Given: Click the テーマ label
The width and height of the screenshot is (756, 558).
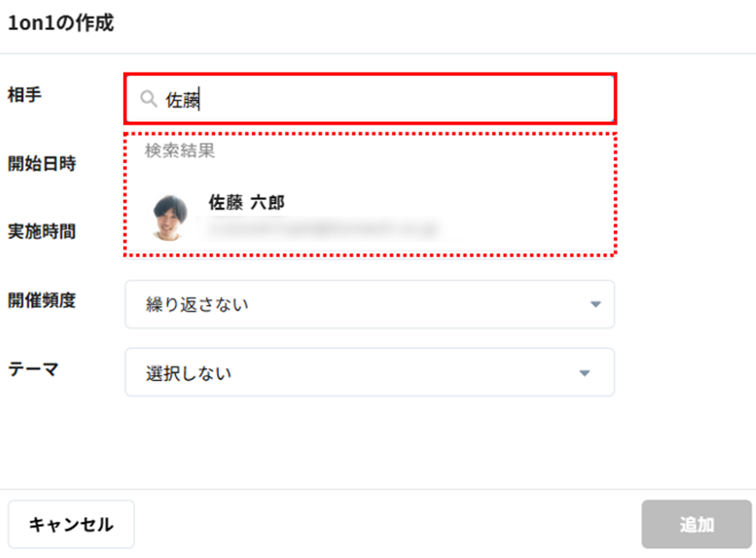Looking at the screenshot, I should pos(33,369).
